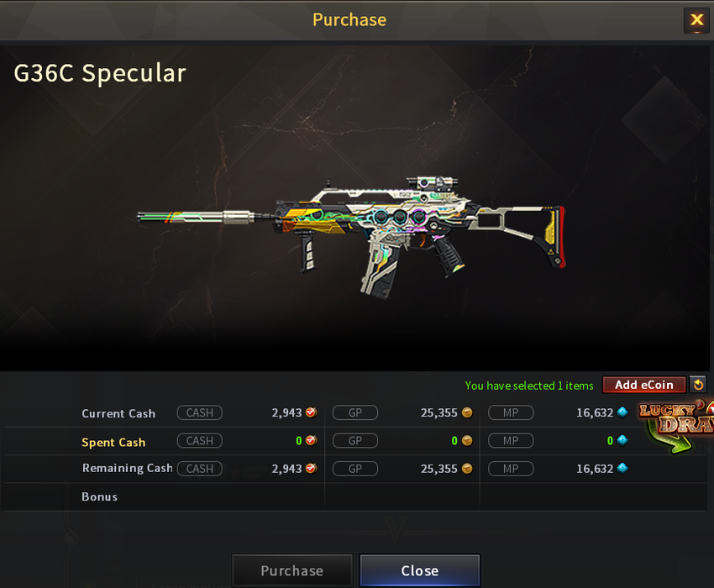Click the Lucky Draw banner icon
This screenshot has width=714, height=588.
677,427
